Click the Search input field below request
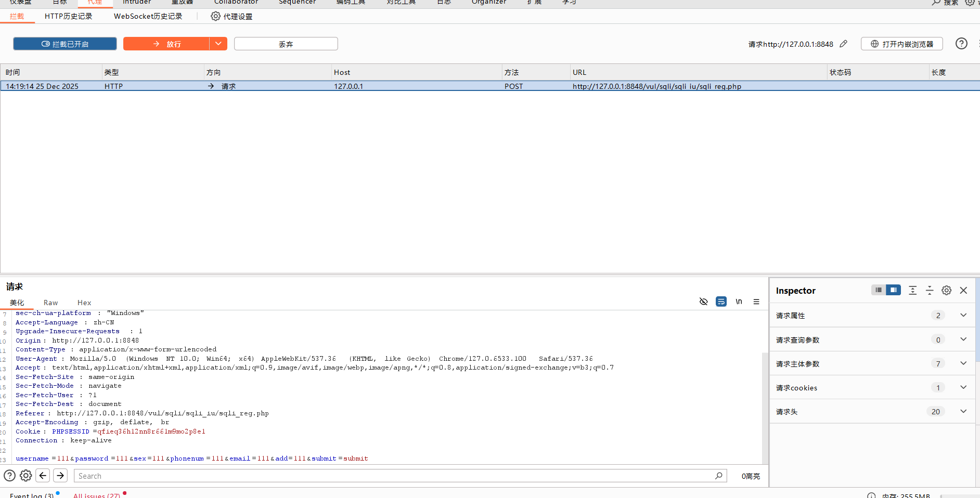The width and height of the screenshot is (980, 498). tap(395, 476)
